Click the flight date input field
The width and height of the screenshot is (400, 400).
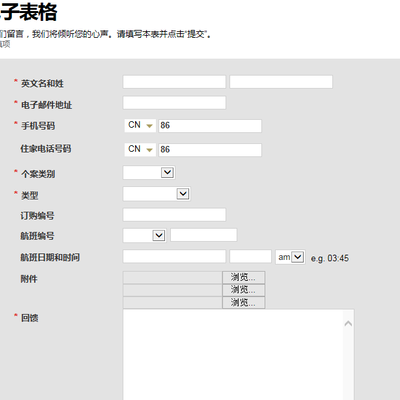point(174,256)
